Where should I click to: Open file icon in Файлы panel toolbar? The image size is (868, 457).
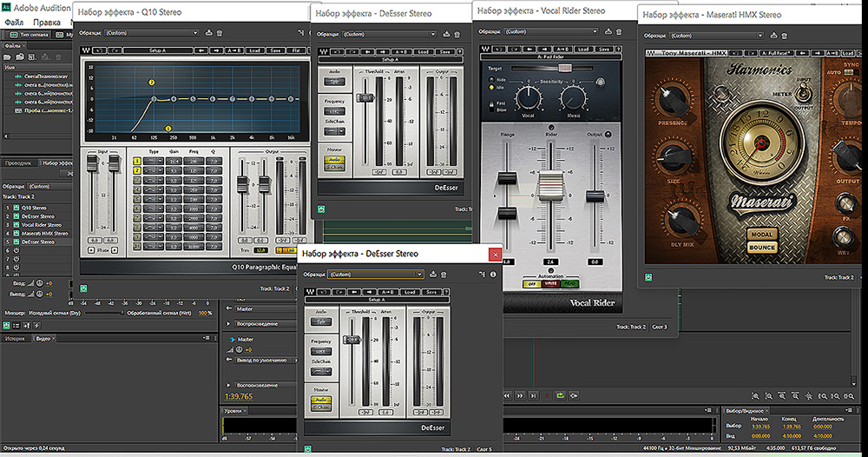click(x=7, y=56)
